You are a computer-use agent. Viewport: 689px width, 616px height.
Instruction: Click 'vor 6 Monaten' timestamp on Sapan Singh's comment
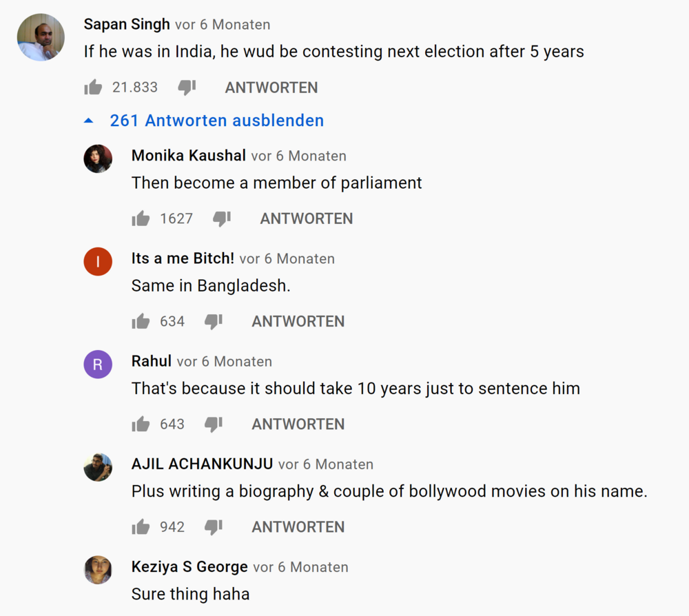(222, 24)
